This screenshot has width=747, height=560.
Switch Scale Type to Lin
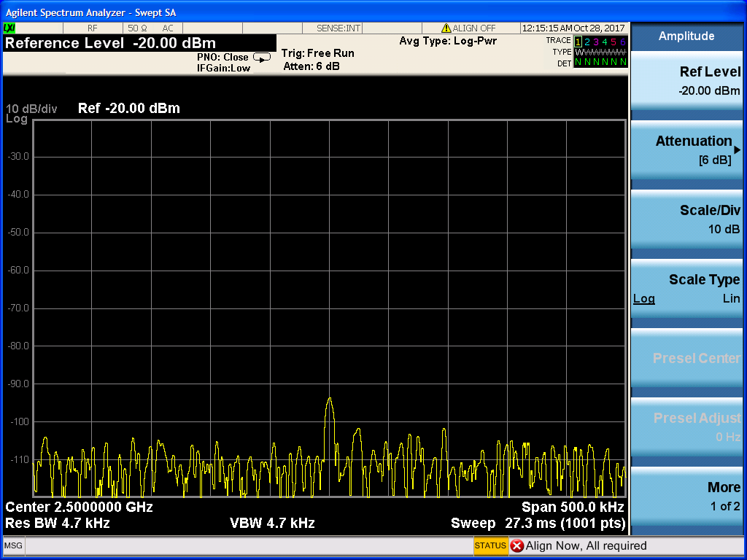coord(731,298)
